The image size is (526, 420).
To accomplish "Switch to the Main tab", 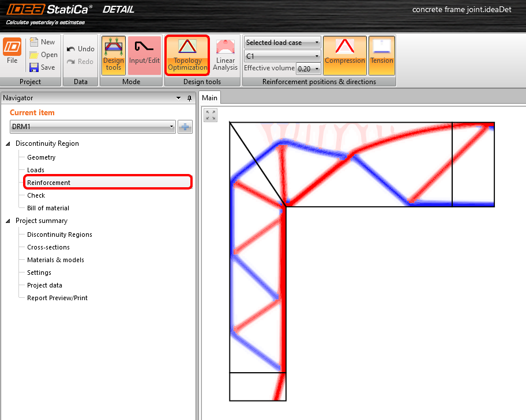I will (x=209, y=97).
